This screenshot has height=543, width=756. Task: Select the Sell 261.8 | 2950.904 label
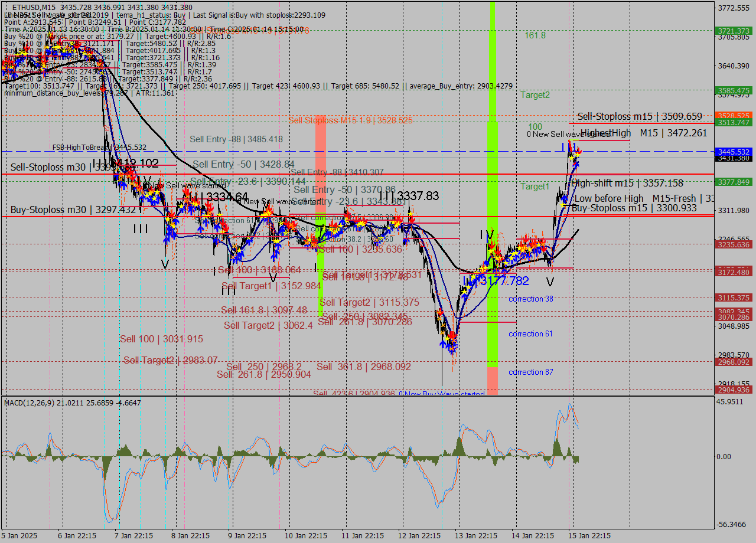tap(263, 374)
